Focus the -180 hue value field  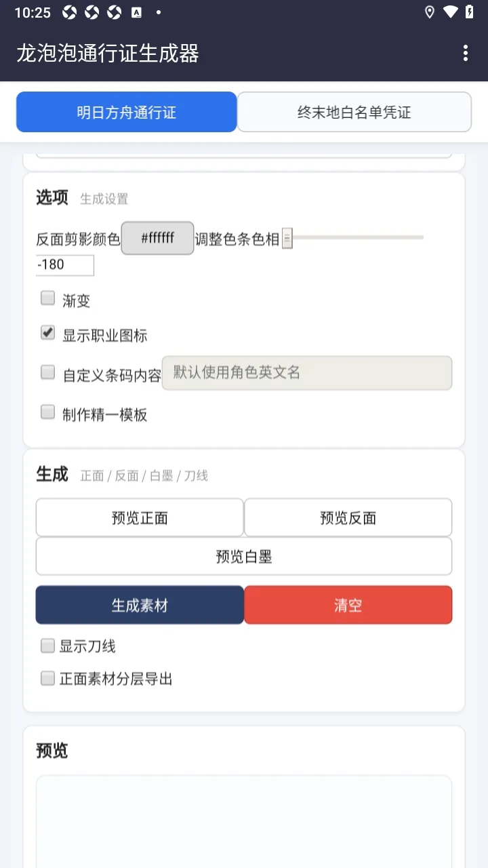tap(65, 265)
